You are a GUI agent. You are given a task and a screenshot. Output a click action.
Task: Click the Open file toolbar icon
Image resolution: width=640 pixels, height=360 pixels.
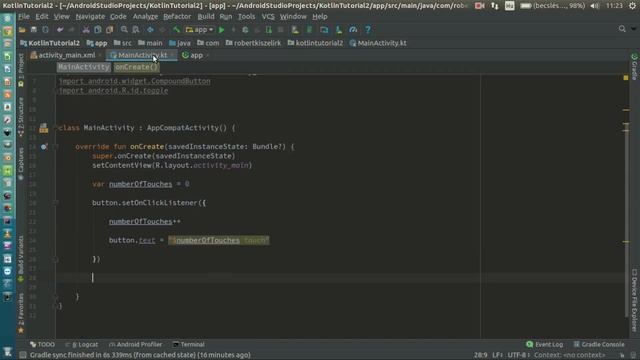pos(22,30)
